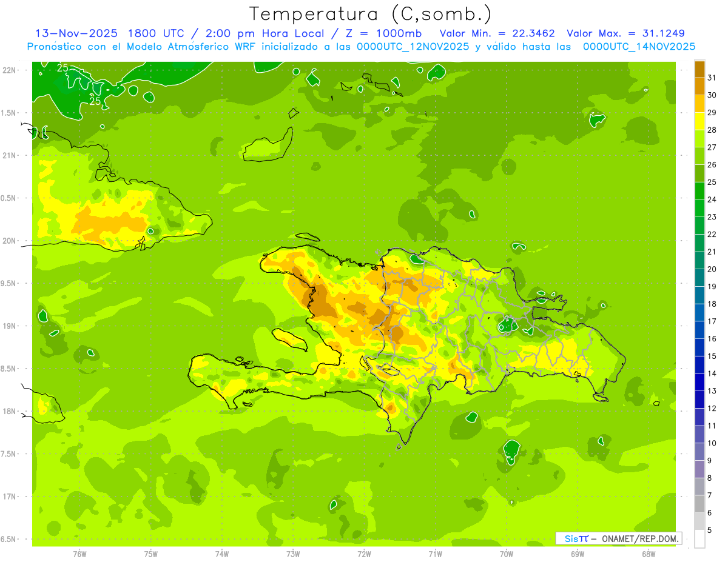Click longitude axis label "75W"
This screenshot has height=562, width=728.
pyautogui.click(x=151, y=554)
